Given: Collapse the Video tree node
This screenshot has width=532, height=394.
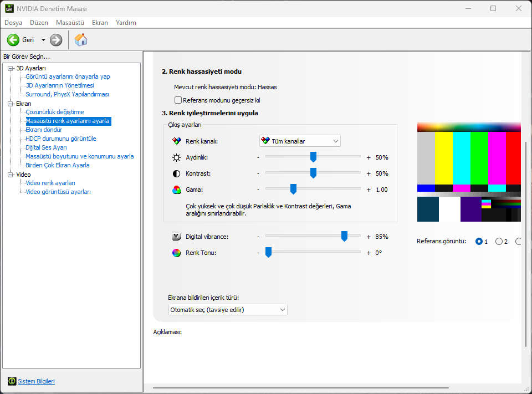Looking at the screenshot, I should coord(10,175).
